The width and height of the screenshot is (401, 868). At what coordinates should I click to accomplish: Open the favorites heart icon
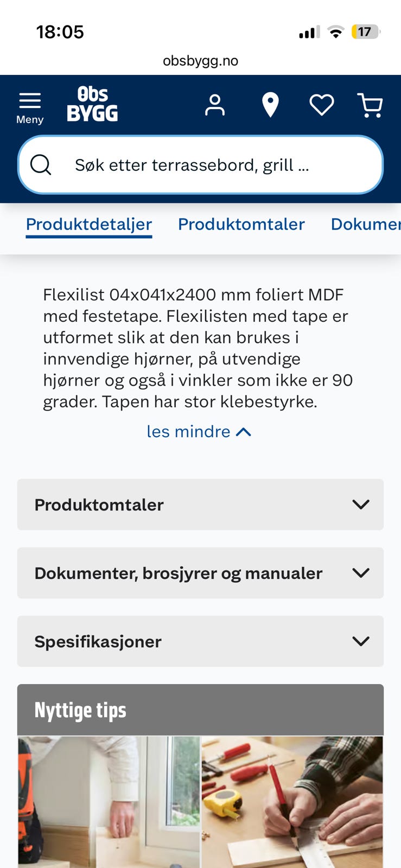322,105
